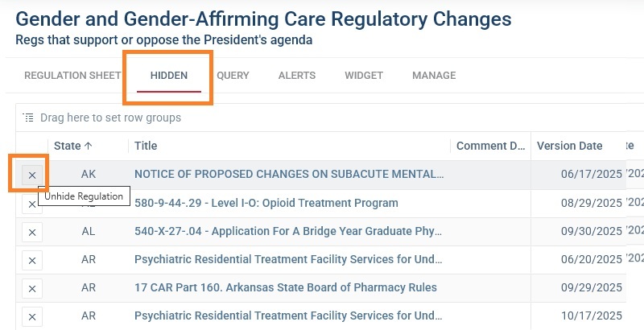
Task: Unhide the 06/20/2025 Psychiatric Residential regulation
Action: click(x=32, y=260)
